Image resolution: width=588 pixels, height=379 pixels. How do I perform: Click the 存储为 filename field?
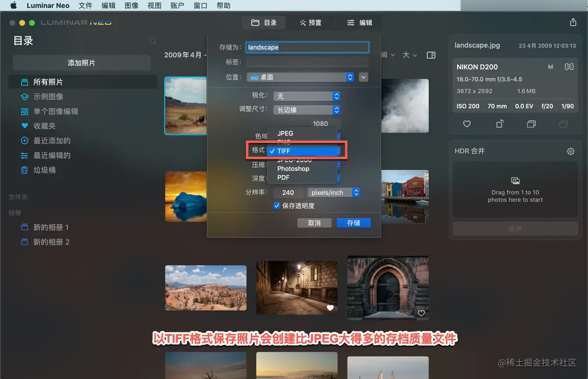coord(307,47)
